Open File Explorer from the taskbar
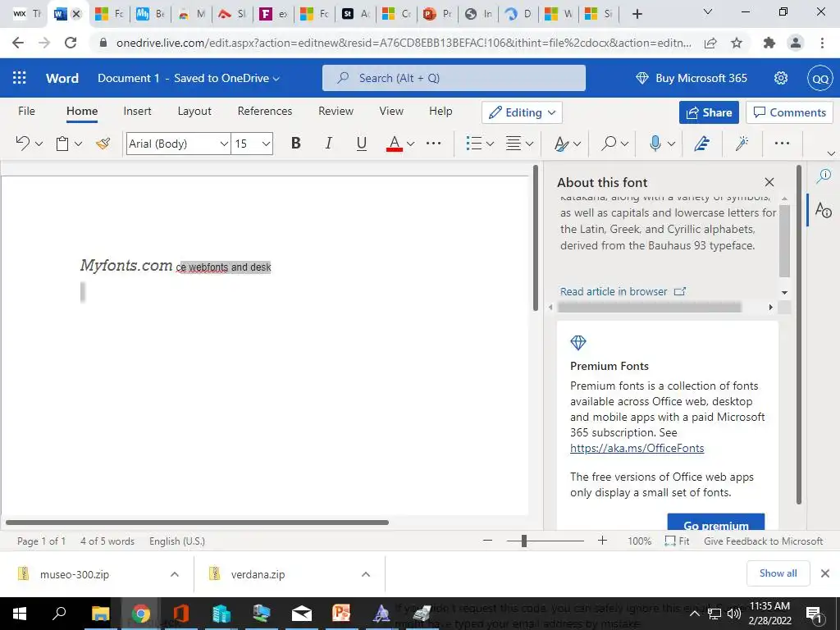Screen dimensions: 840x630 (x=100, y=614)
